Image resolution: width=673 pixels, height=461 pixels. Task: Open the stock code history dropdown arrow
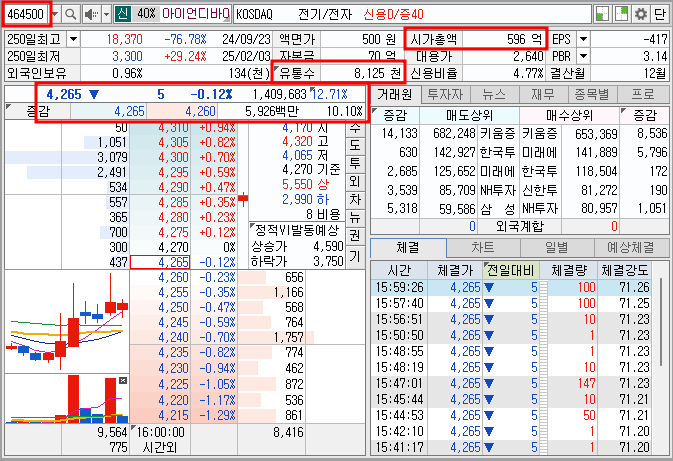[55, 14]
